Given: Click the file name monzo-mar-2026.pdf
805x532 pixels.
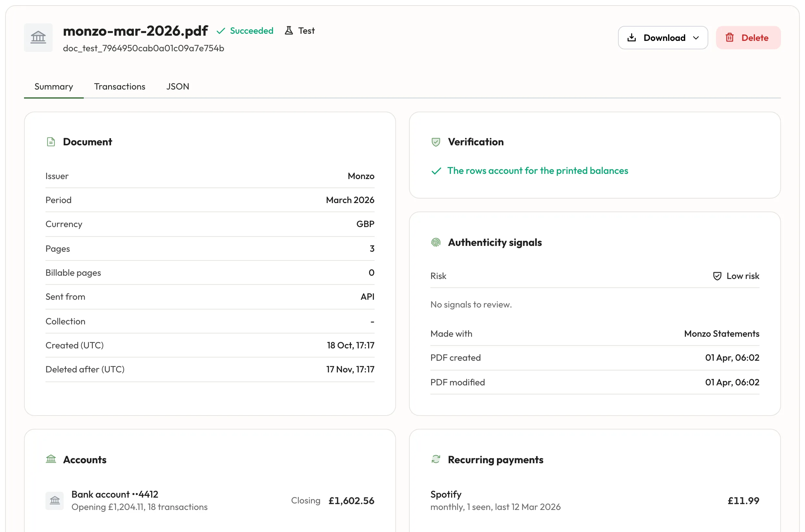Looking at the screenshot, I should (135, 31).
